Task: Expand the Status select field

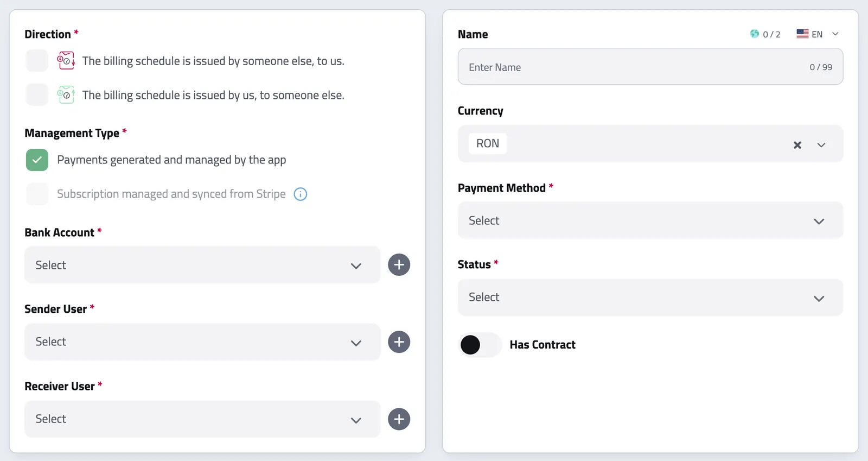Action: [x=650, y=298]
